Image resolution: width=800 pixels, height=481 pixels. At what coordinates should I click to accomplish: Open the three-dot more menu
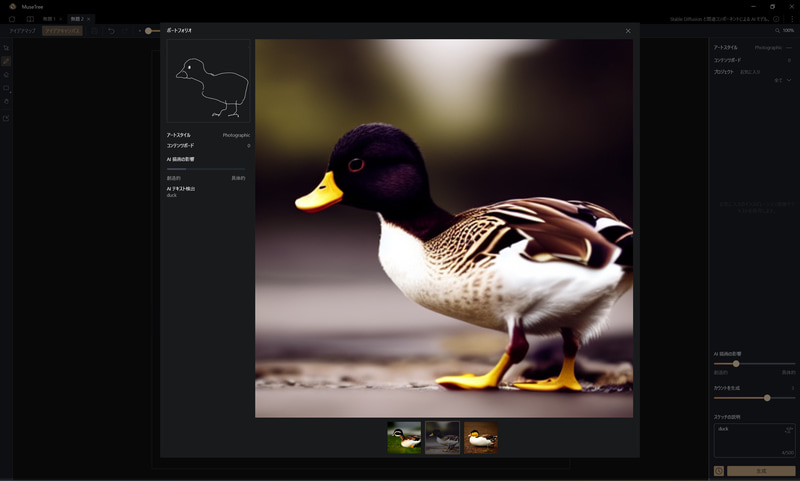point(792,19)
